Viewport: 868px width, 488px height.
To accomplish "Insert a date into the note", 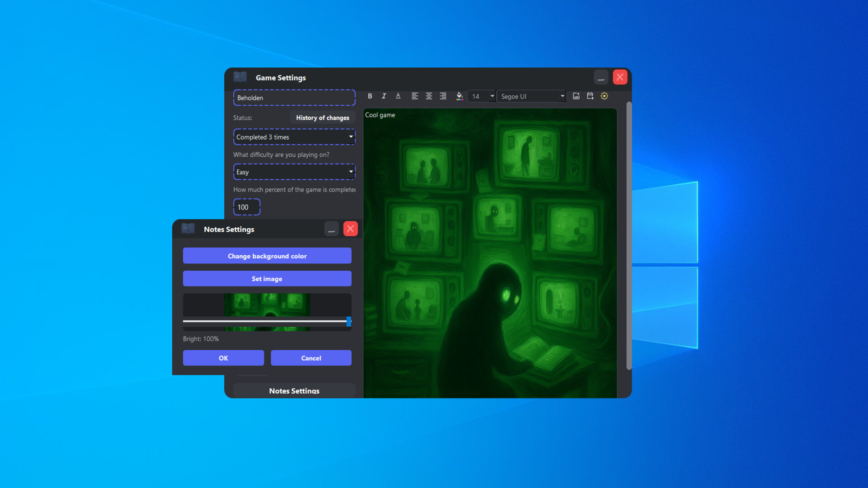I will [x=590, y=96].
